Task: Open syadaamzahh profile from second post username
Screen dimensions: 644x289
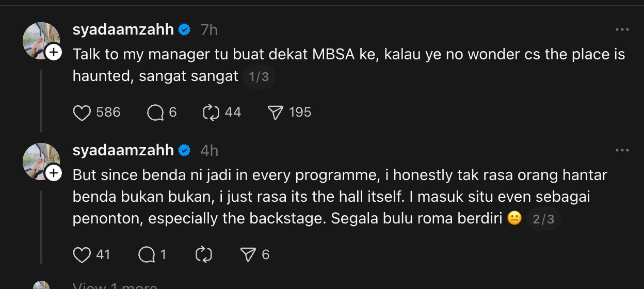Action: pos(123,151)
